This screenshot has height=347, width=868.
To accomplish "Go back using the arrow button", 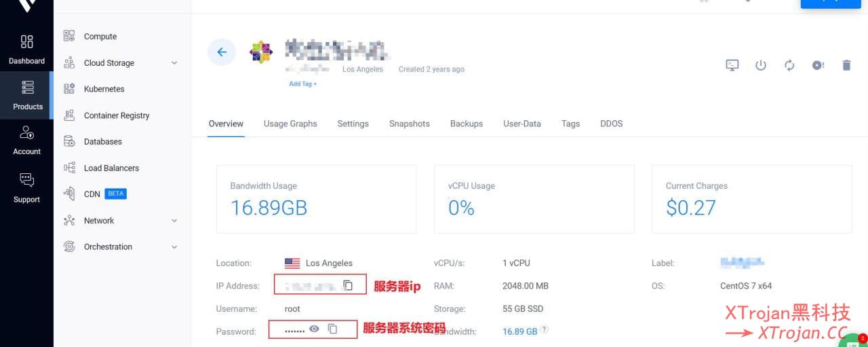I will point(222,52).
